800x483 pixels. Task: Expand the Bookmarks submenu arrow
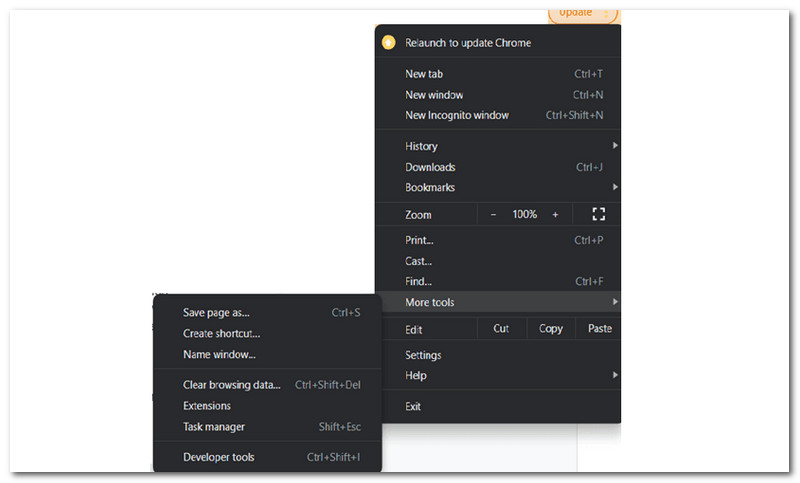[x=615, y=187]
